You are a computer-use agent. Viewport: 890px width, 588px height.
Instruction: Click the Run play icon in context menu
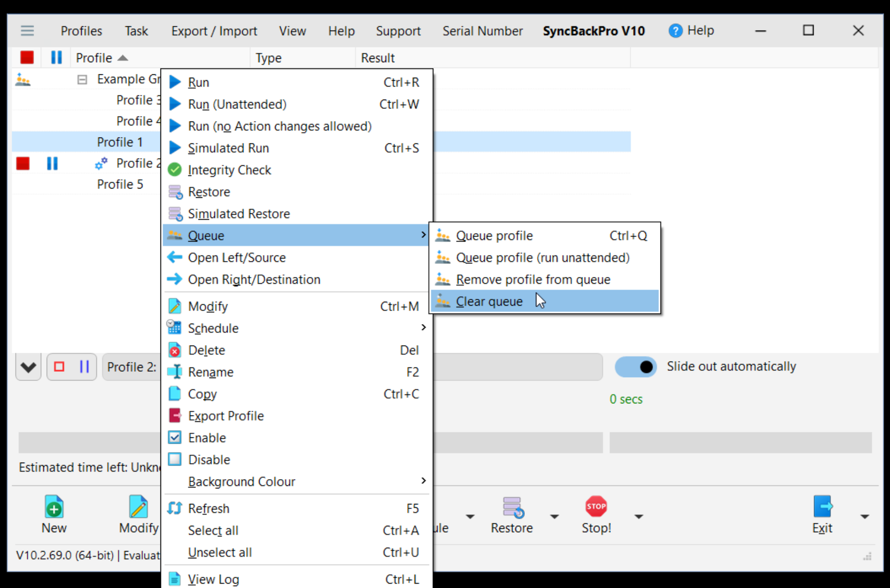click(175, 82)
